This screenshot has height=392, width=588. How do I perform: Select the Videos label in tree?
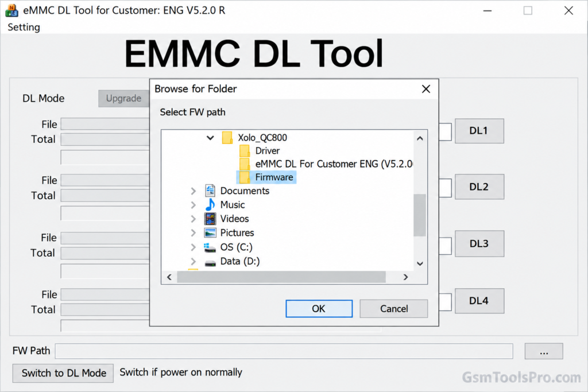234,219
